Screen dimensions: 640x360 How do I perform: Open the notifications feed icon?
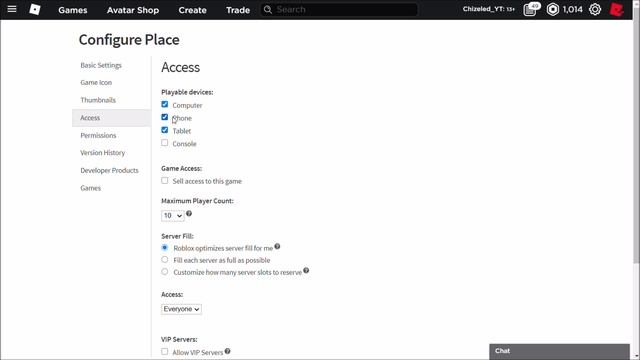[531, 9]
